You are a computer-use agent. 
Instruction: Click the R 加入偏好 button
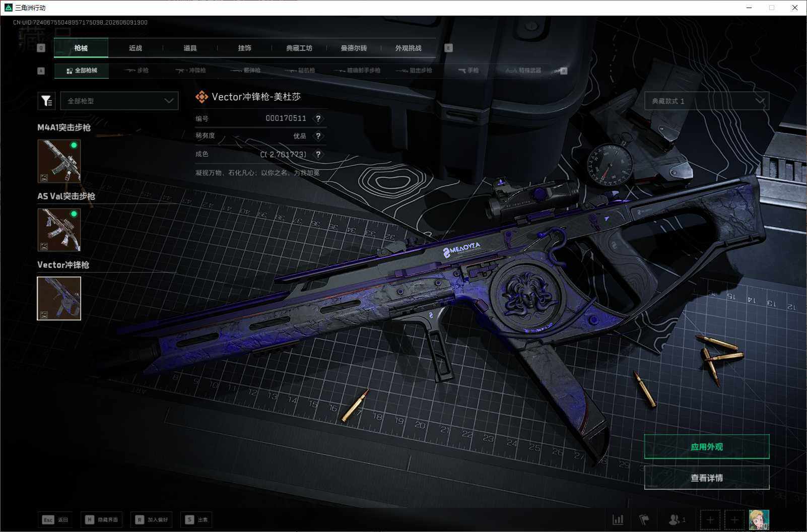pos(151,519)
